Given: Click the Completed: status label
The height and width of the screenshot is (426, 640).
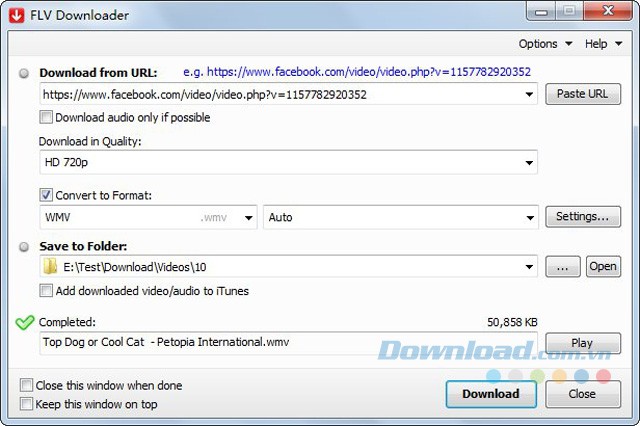Looking at the screenshot, I should pyautogui.click(x=67, y=322).
